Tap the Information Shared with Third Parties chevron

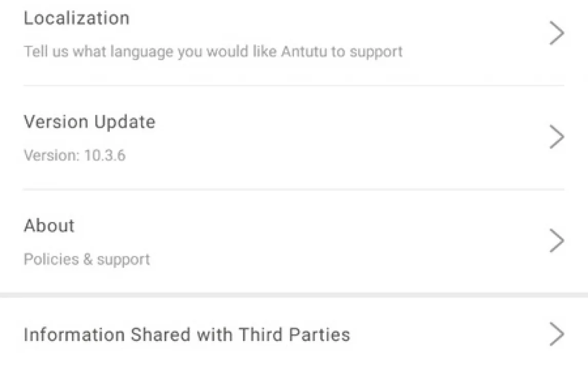point(557,334)
